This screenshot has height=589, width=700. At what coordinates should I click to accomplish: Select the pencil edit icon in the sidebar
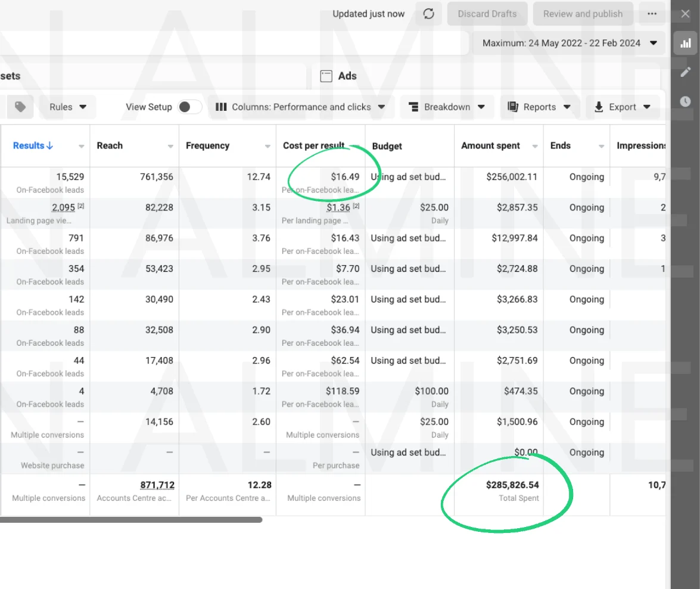685,72
